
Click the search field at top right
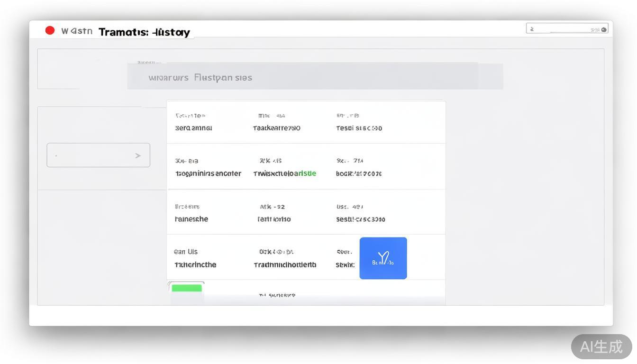566,29
